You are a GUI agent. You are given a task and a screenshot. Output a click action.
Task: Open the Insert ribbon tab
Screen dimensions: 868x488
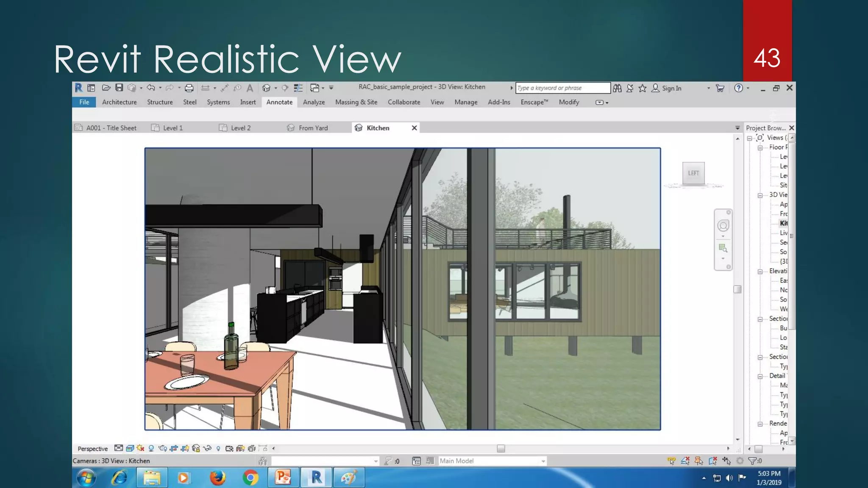point(248,102)
